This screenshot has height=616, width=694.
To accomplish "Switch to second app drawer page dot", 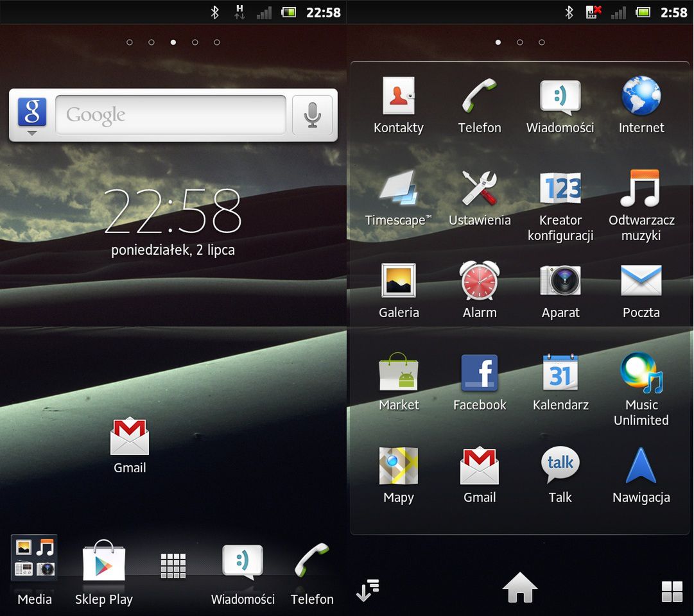I will coord(520,42).
